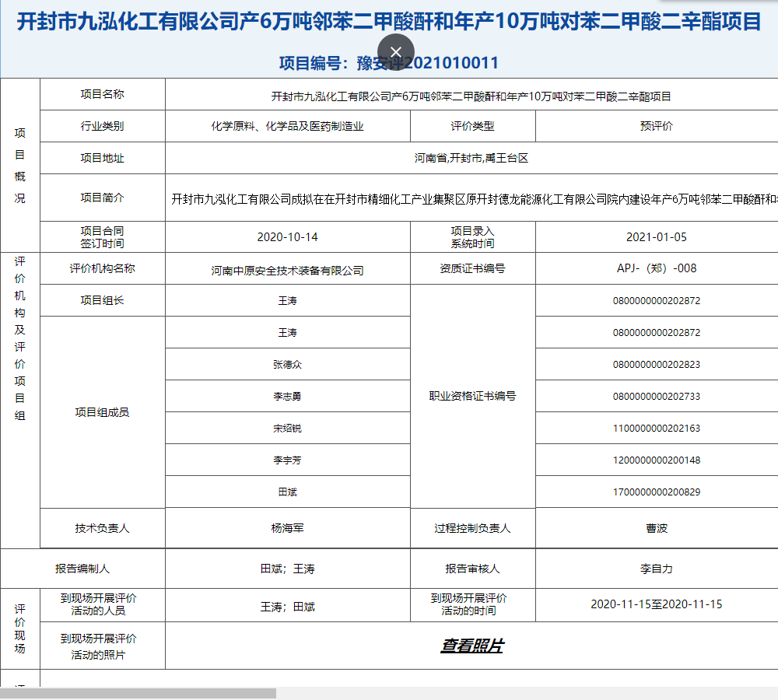
Task: Select the page title about 开封市九泓化工有限公司
Action: [388, 22]
